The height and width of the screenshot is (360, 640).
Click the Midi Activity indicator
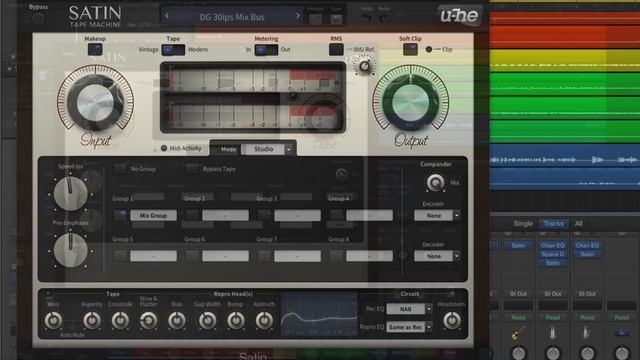click(164, 148)
